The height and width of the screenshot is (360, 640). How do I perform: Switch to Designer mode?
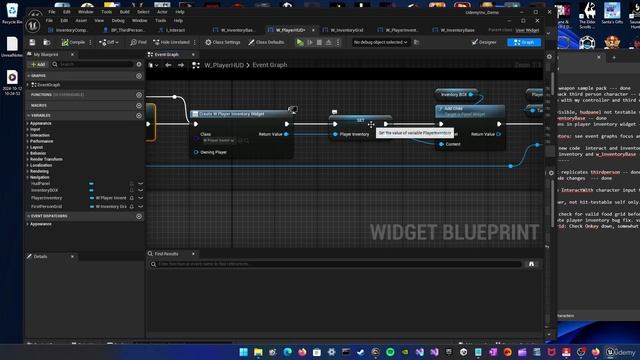[484, 42]
